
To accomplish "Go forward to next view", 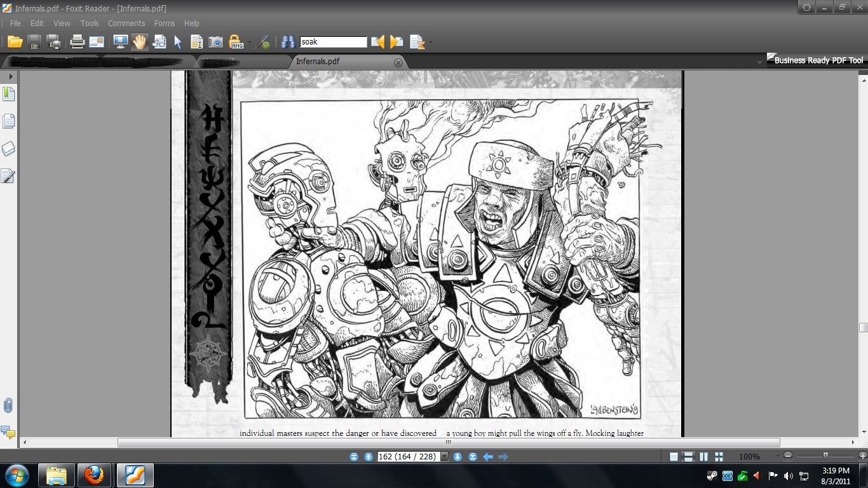I will [x=503, y=457].
